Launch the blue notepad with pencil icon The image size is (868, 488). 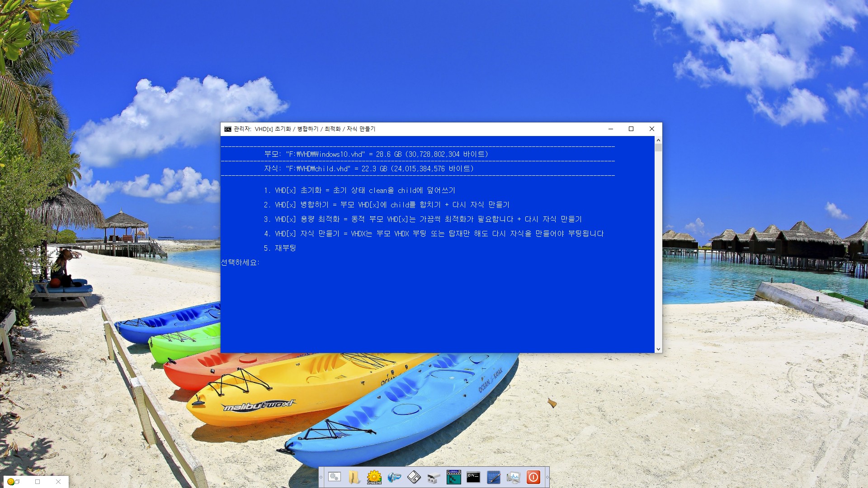click(493, 477)
